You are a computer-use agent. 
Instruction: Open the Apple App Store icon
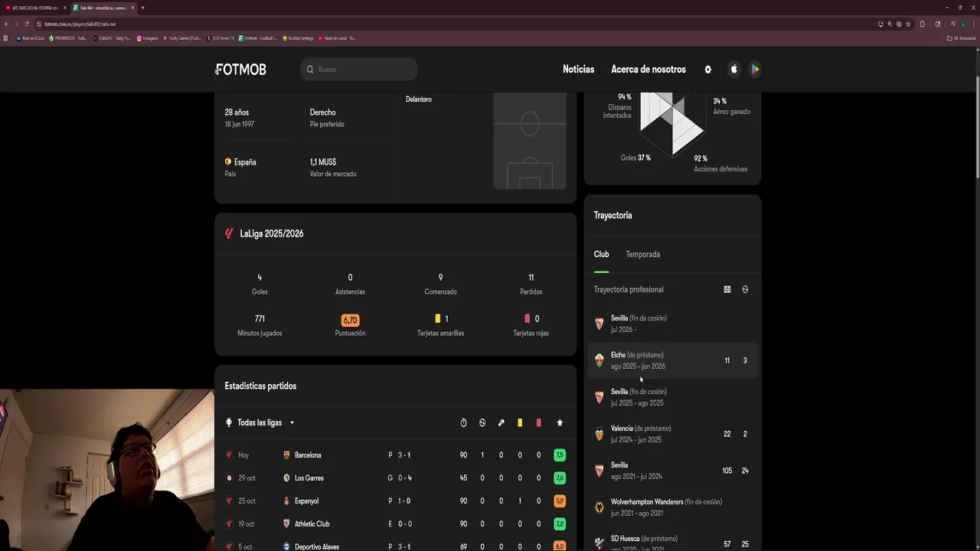[733, 69]
